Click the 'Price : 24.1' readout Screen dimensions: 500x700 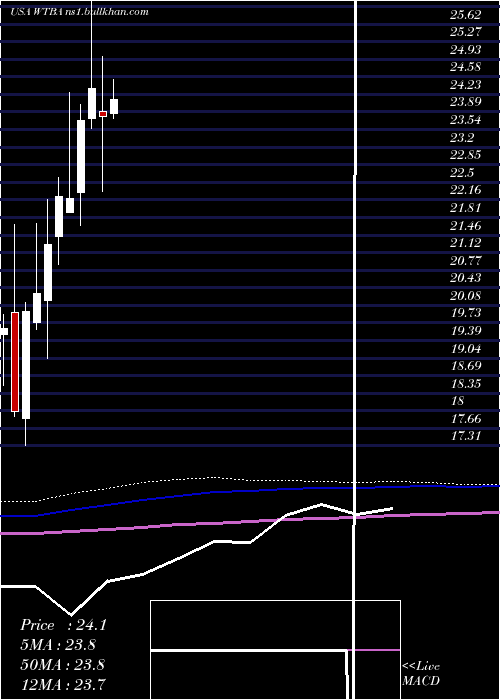63,625
